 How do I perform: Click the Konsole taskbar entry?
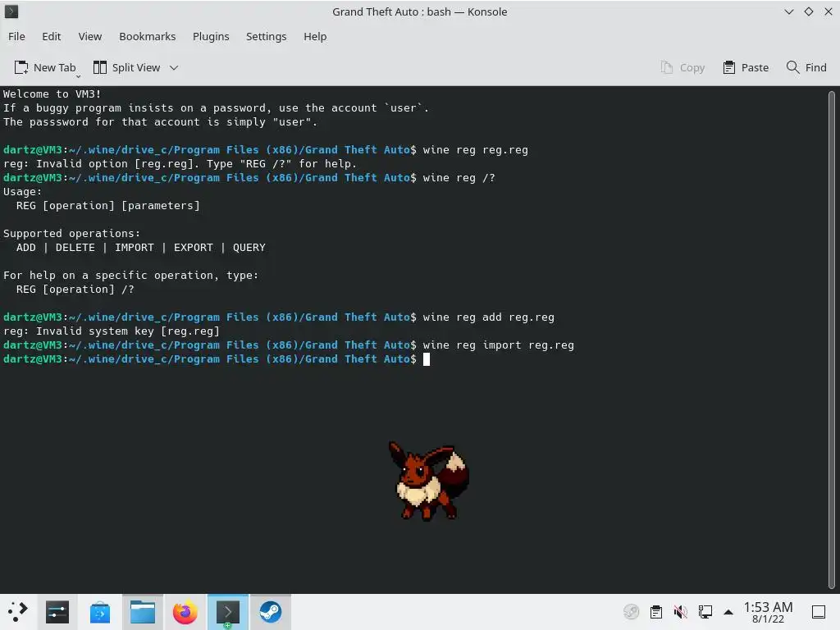point(228,612)
